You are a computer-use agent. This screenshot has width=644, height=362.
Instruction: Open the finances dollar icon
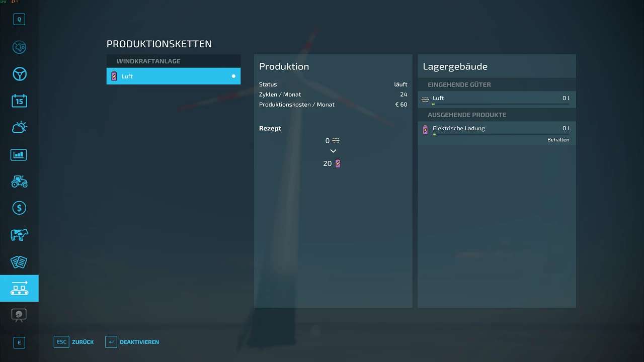[19, 208]
